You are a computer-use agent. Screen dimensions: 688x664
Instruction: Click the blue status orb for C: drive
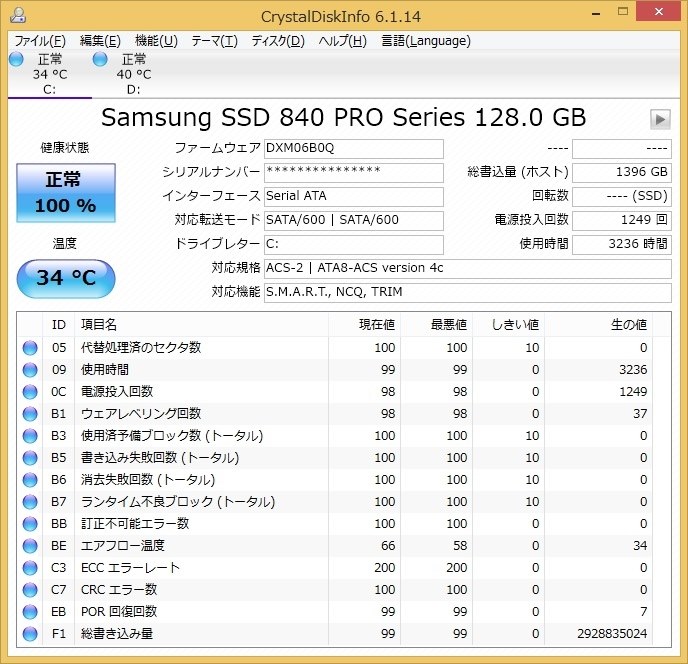coord(16,59)
